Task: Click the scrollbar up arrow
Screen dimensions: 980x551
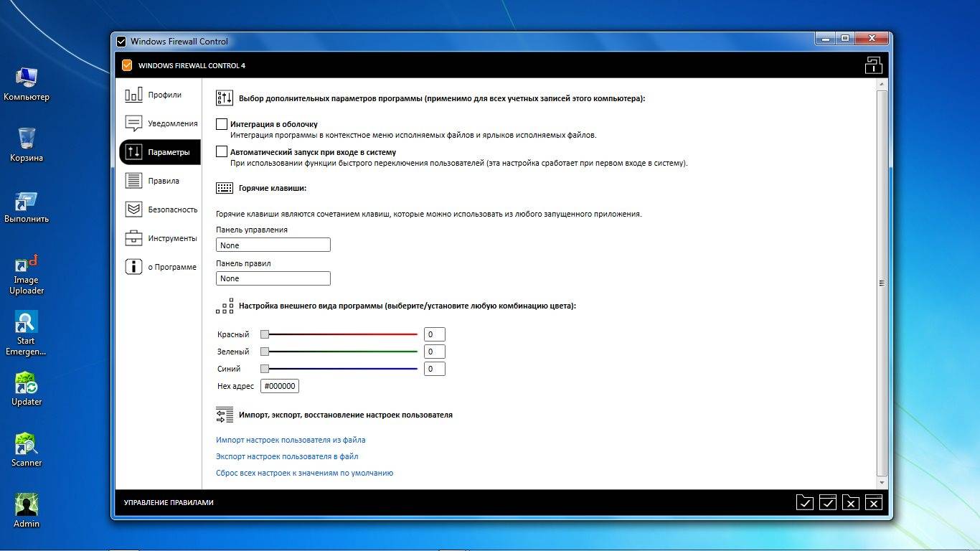Action: coord(882,85)
